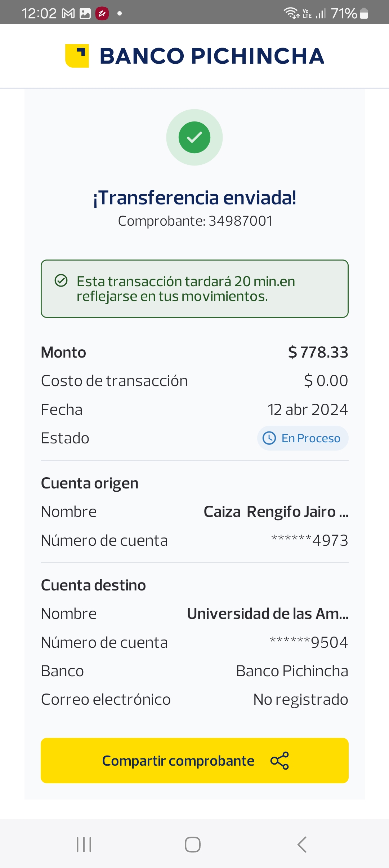
Task: Tap the small check icon in the green notice
Action: tap(61, 280)
